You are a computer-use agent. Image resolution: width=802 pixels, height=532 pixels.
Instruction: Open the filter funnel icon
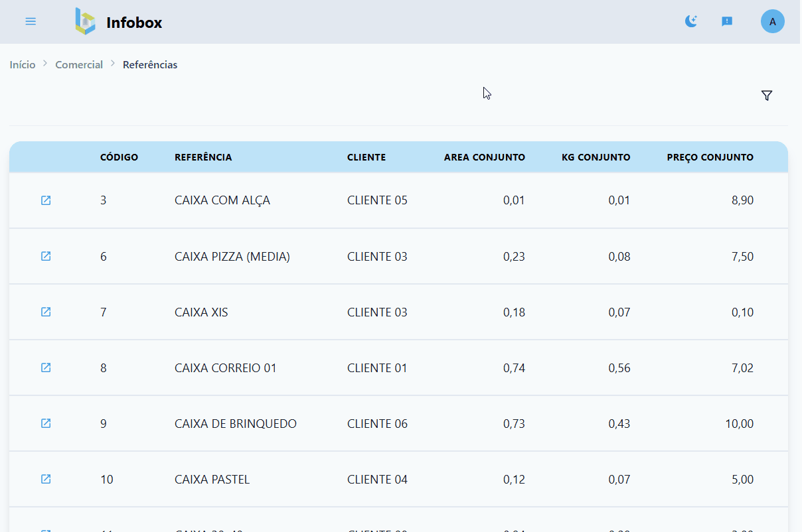tap(767, 96)
